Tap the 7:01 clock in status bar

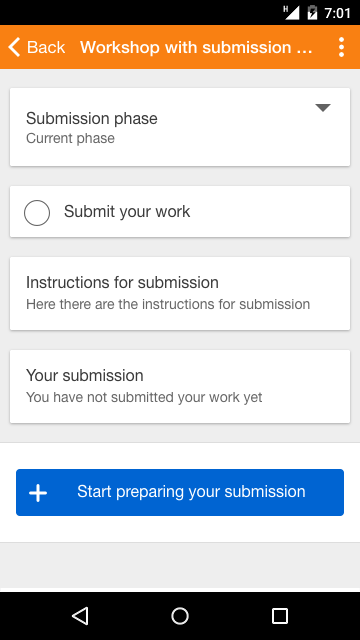tap(338, 13)
